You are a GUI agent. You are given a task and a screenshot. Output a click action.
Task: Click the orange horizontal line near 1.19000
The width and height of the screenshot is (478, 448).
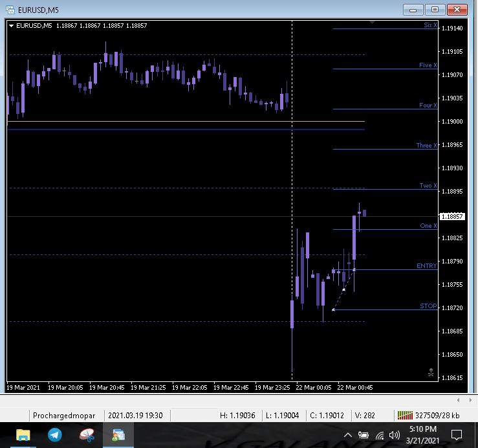(x=186, y=121)
